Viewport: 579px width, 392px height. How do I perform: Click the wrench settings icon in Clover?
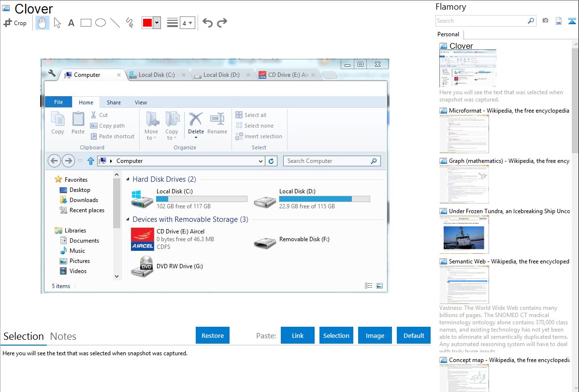(52, 73)
